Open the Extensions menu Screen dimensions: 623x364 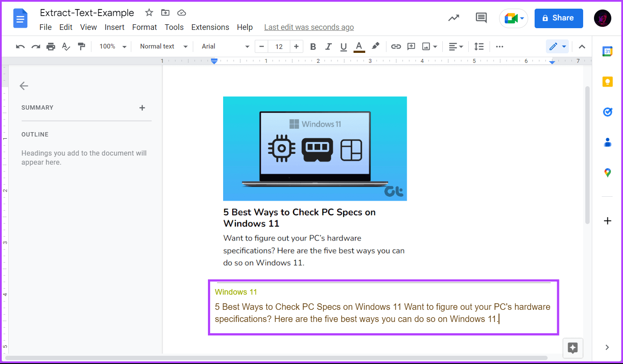210,27
